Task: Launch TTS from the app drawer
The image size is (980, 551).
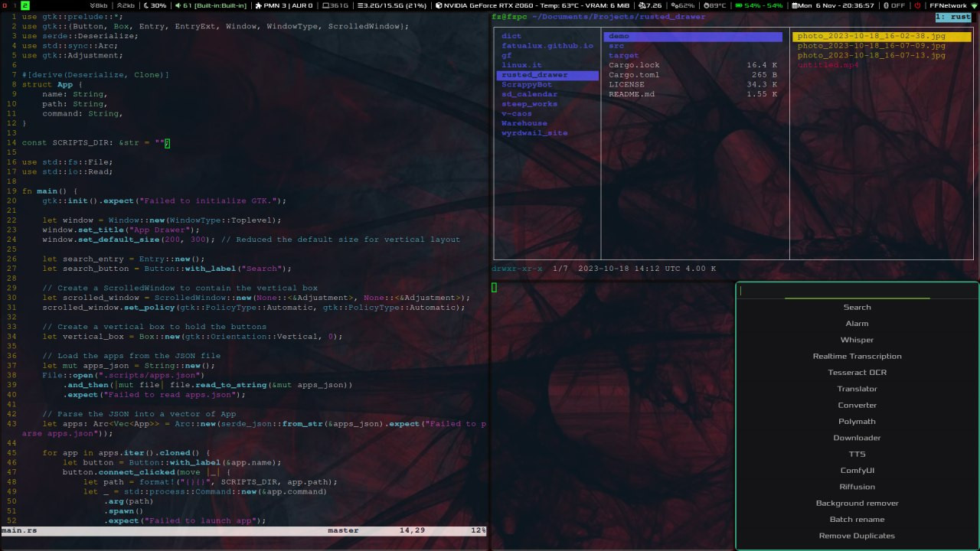Action: pyautogui.click(x=857, y=454)
